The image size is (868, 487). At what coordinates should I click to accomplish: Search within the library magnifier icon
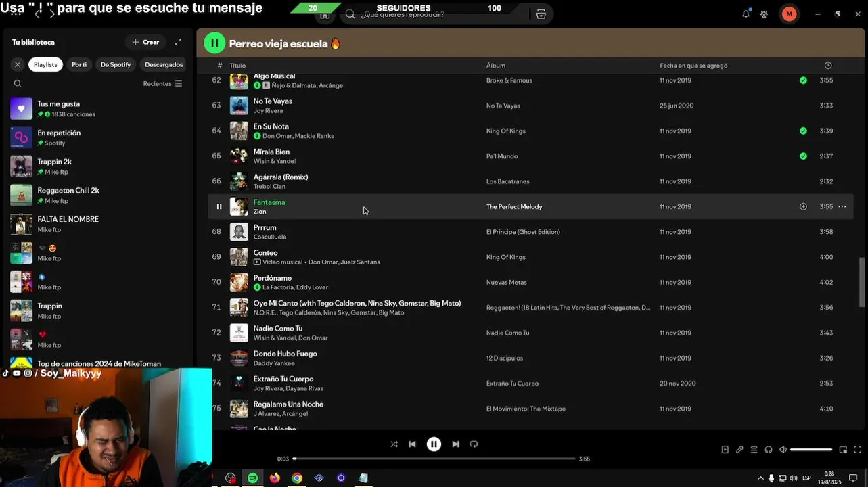click(18, 84)
